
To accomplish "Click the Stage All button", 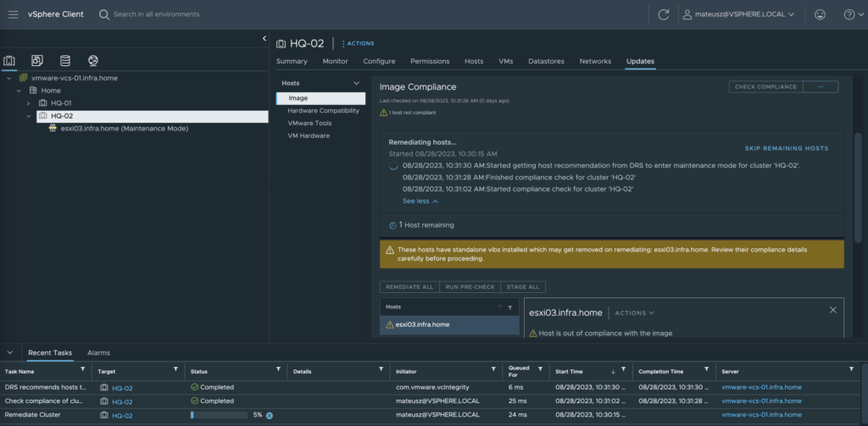I will 523,287.
